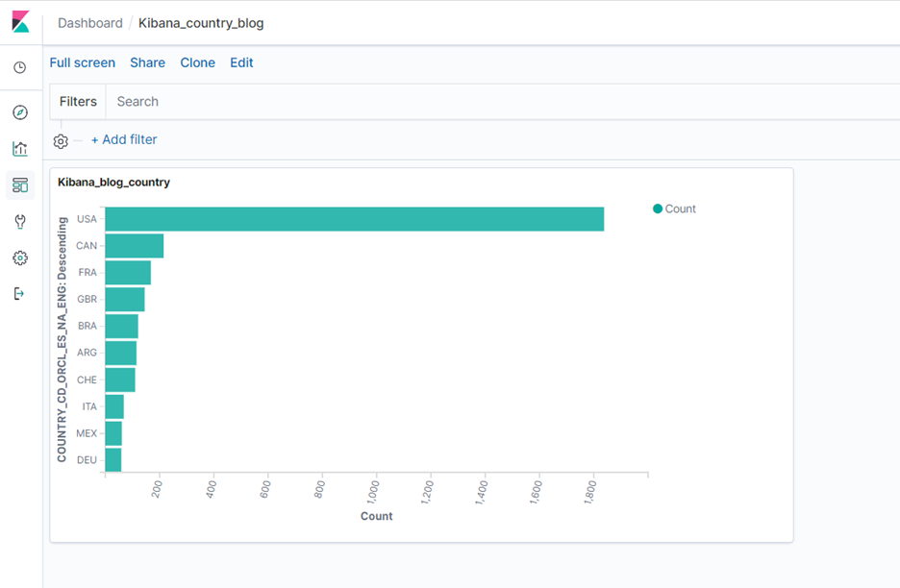Click the FRA axis label
900x588 pixels.
tap(87, 273)
